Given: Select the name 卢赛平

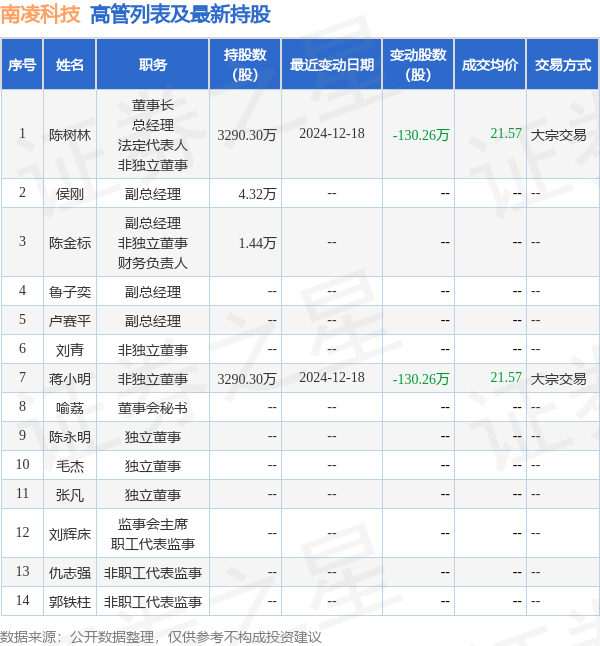Looking at the screenshot, I should [x=70, y=321].
